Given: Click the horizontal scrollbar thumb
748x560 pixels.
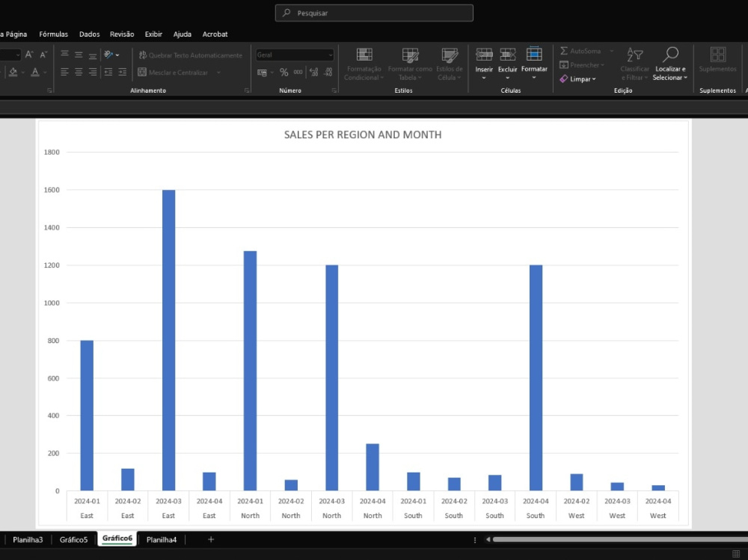Looking at the screenshot, I should 620,540.
